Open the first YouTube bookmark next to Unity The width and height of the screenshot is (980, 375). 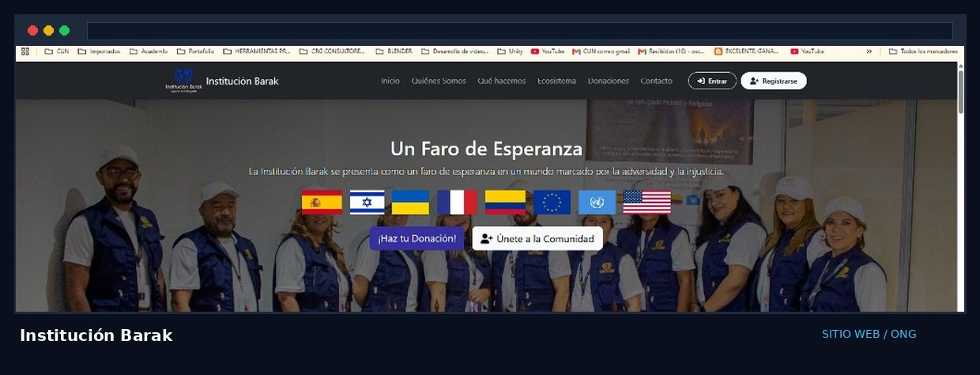tap(548, 51)
